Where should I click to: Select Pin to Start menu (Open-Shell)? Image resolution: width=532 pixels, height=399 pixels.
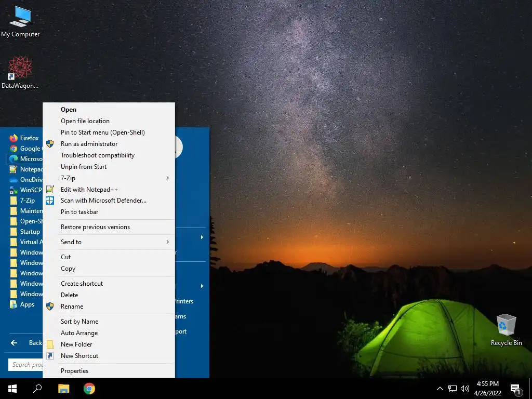109,132
